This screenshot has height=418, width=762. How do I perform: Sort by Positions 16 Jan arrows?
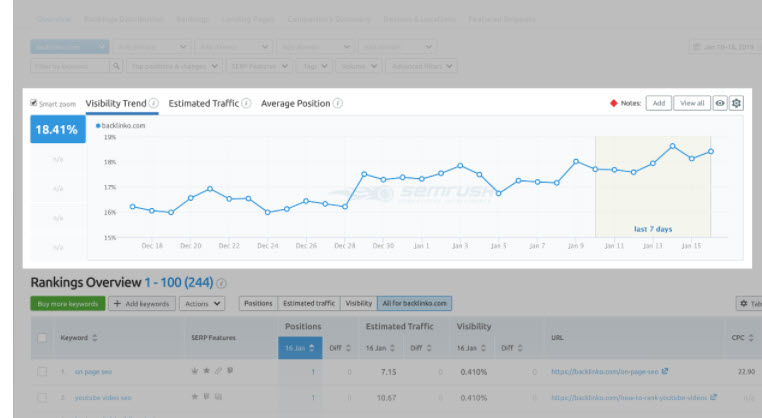[x=312, y=348]
